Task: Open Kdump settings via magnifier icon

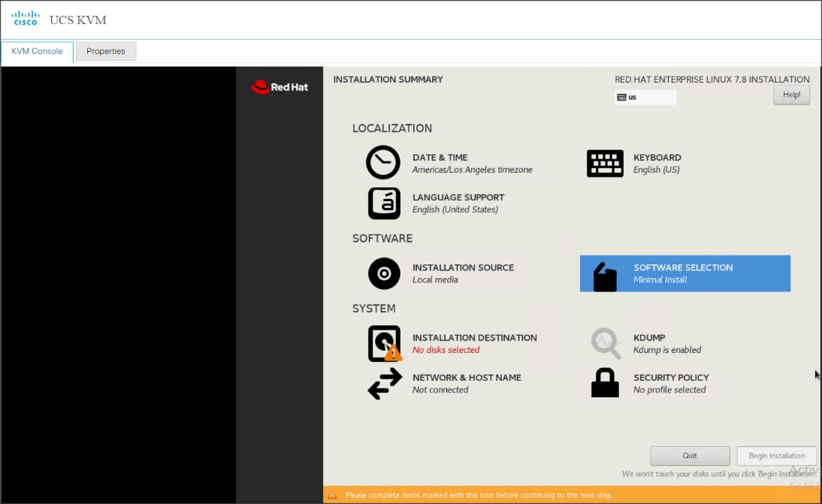Action: coord(605,343)
